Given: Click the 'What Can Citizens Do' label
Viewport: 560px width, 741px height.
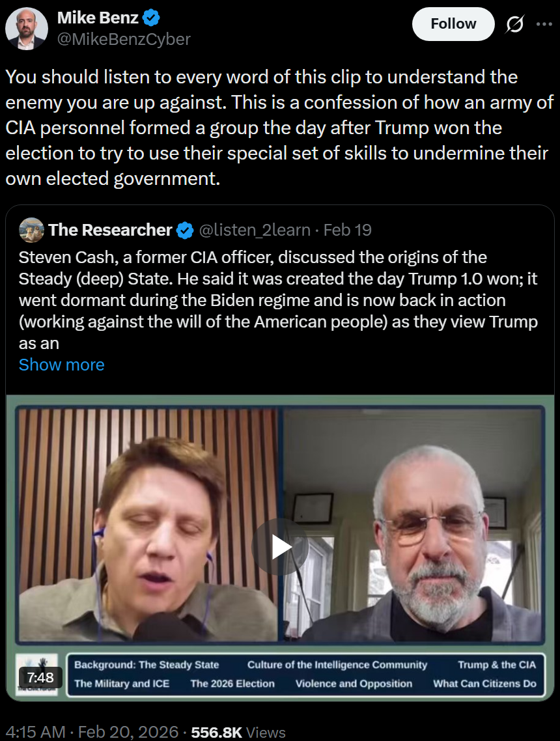Looking at the screenshot, I should (x=484, y=684).
